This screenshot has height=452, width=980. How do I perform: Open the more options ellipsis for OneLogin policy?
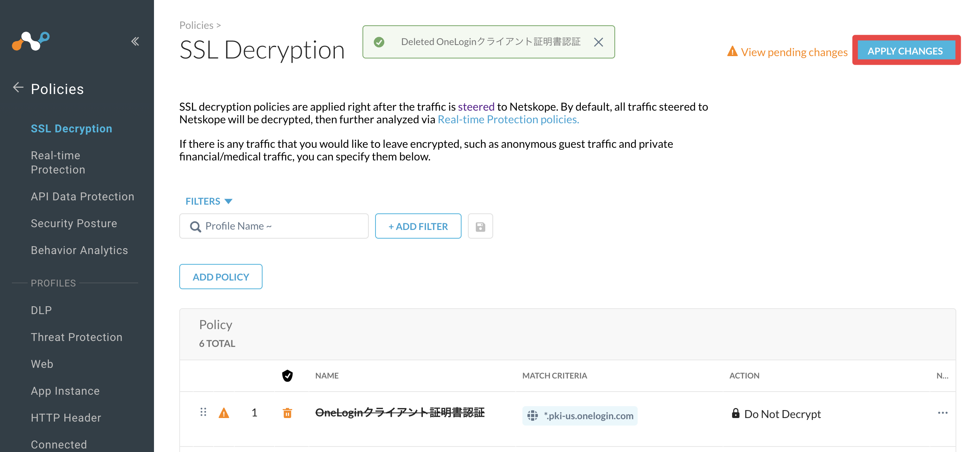[x=943, y=413]
